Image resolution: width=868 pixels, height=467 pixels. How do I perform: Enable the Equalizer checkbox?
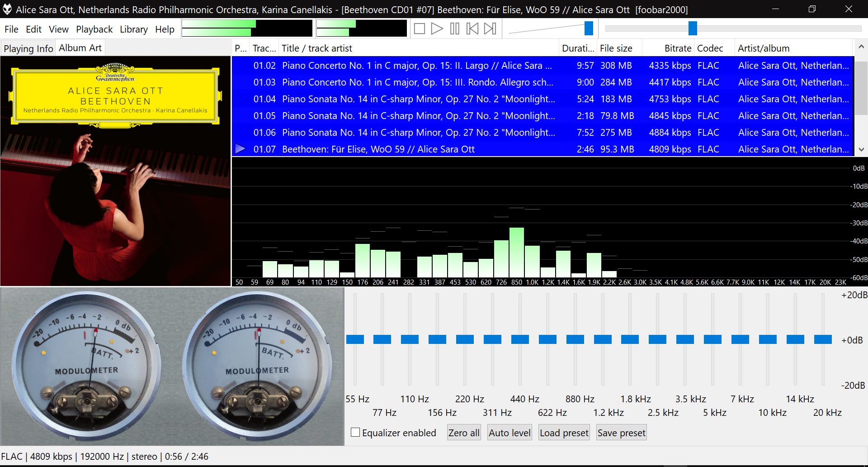coord(356,433)
